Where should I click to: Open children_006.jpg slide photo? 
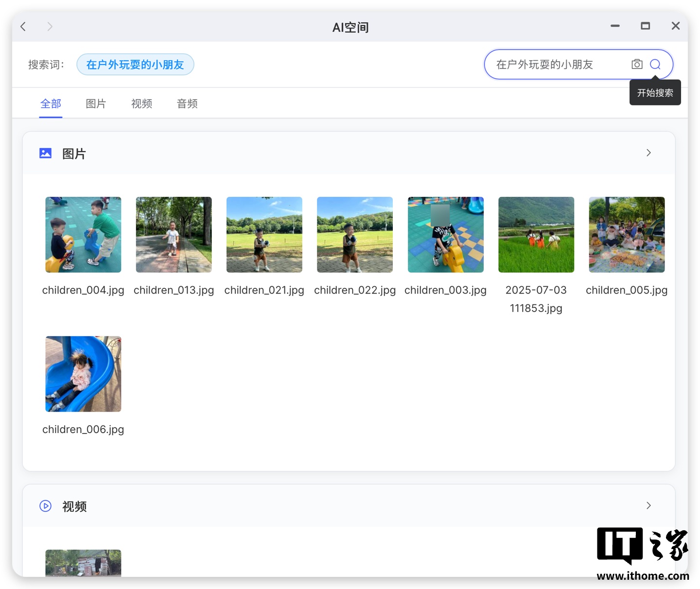point(83,374)
